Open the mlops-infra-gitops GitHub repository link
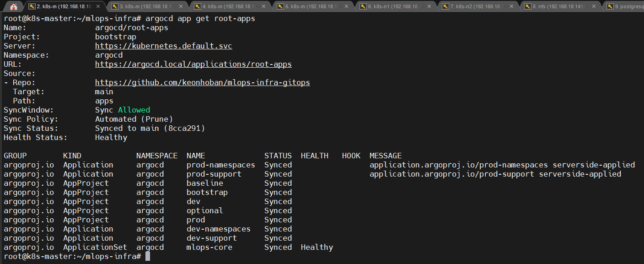The image size is (644, 264). (x=203, y=82)
